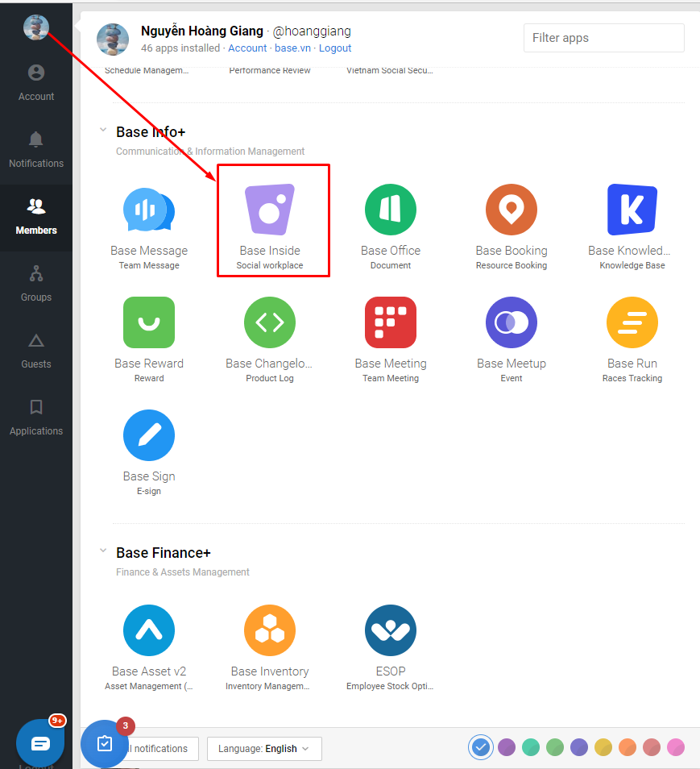The image size is (700, 769).
Task: Open the task clipboard bubble with badge 3
Action: (105, 743)
